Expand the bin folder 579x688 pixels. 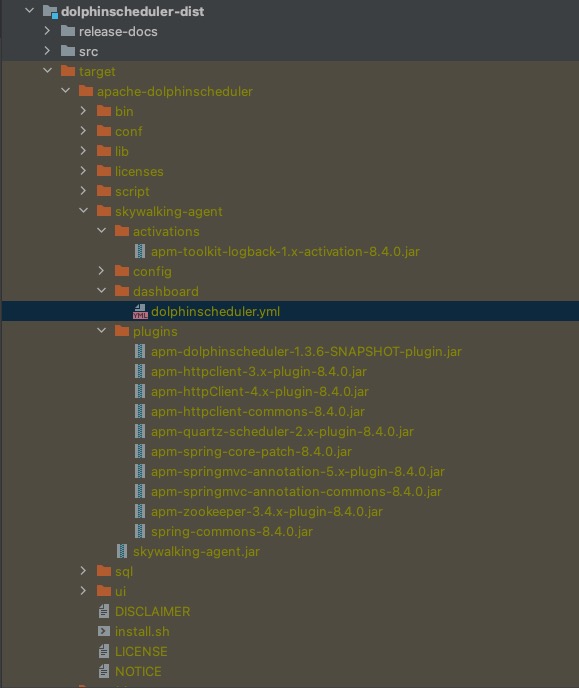pos(83,111)
